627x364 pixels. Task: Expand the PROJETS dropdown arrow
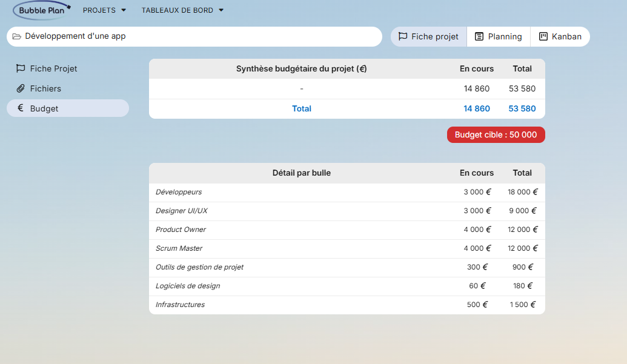124,10
